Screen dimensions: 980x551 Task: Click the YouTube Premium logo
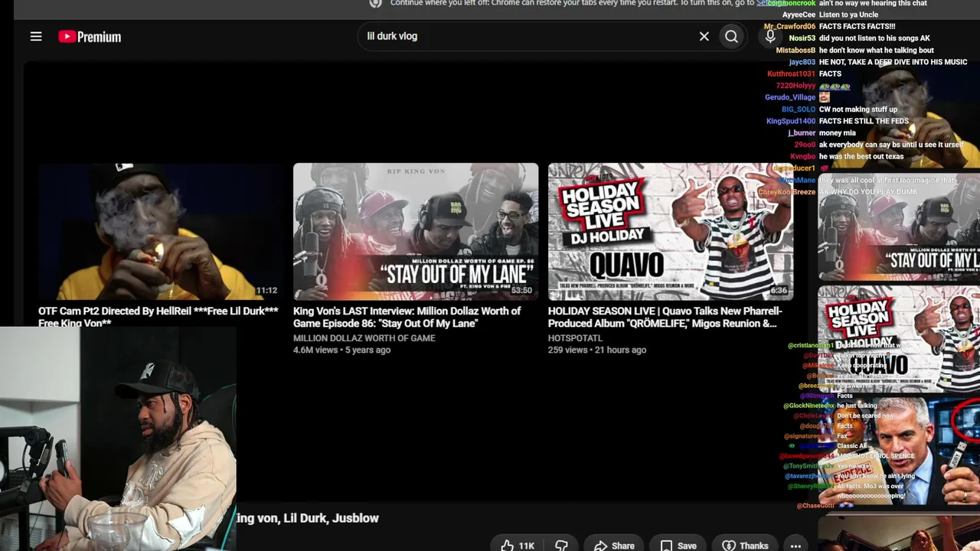pos(90,37)
